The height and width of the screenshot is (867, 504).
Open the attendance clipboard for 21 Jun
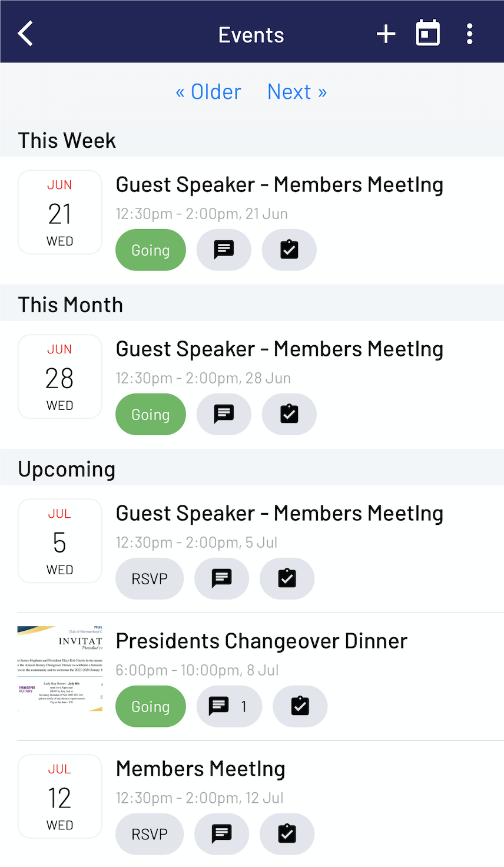(289, 250)
